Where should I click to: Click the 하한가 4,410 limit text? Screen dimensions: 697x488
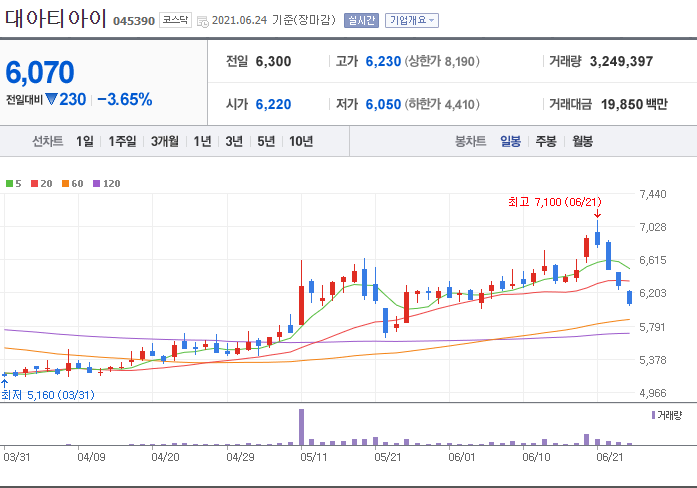(x=442, y=104)
